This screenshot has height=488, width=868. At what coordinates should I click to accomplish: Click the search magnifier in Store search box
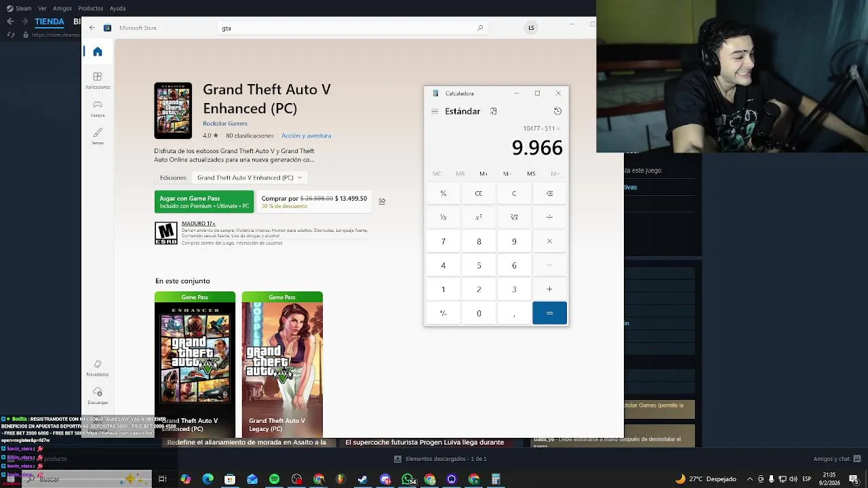coord(480,28)
